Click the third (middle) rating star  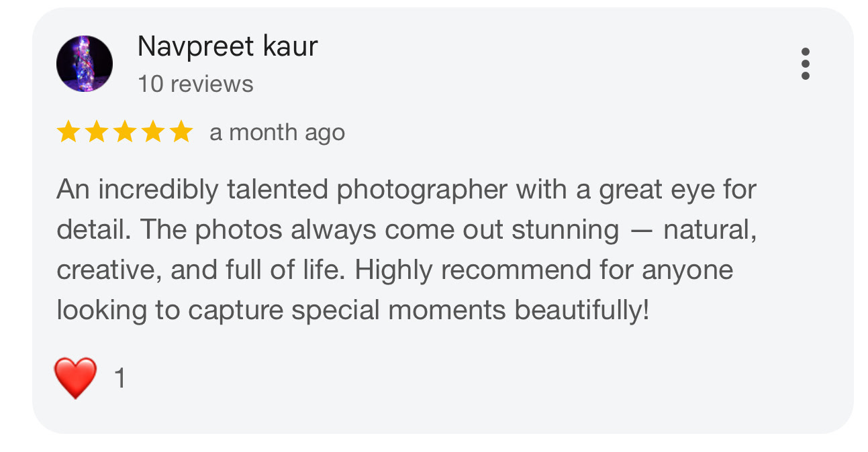pyautogui.click(x=124, y=132)
